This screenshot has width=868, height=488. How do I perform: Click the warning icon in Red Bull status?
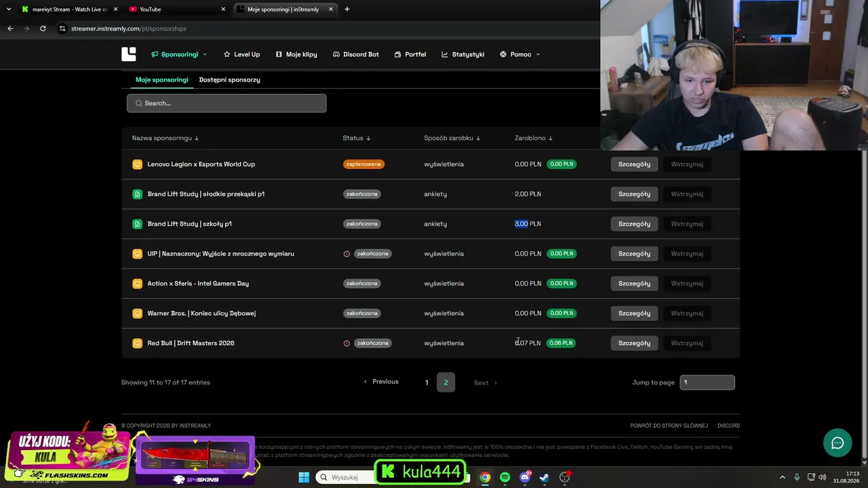click(x=347, y=343)
